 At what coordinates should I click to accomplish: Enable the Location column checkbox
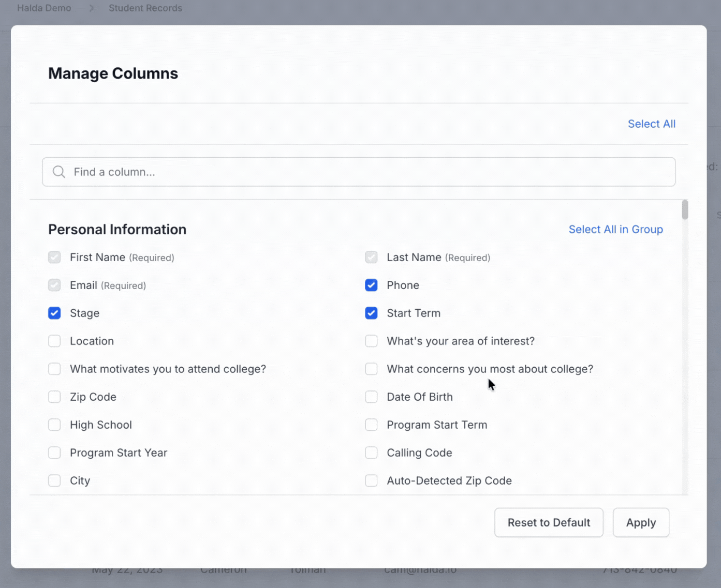pyautogui.click(x=54, y=341)
